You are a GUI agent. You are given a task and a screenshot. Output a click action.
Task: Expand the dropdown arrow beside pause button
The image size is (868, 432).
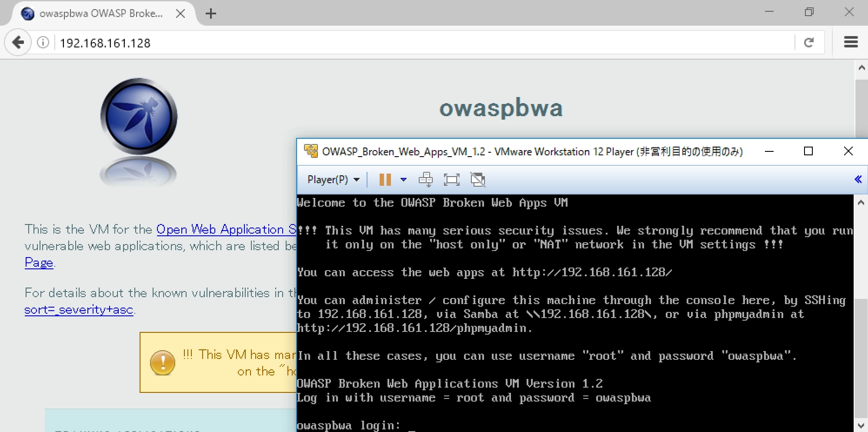(403, 180)
